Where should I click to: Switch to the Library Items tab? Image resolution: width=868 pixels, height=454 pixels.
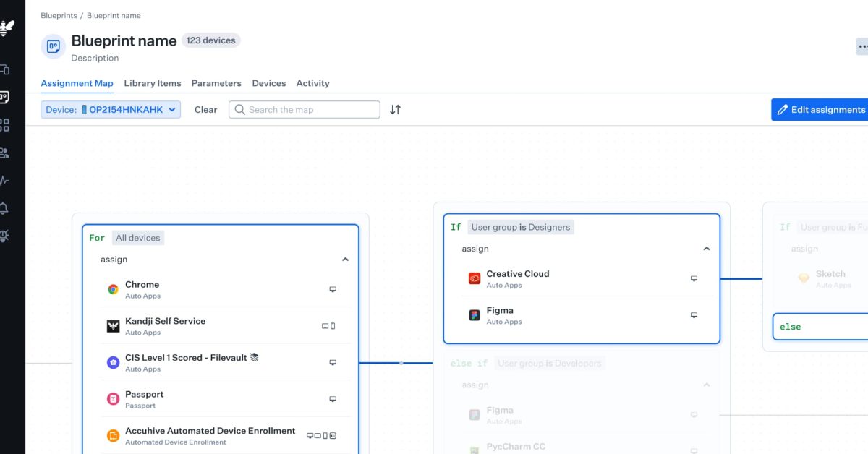point(153,83)
